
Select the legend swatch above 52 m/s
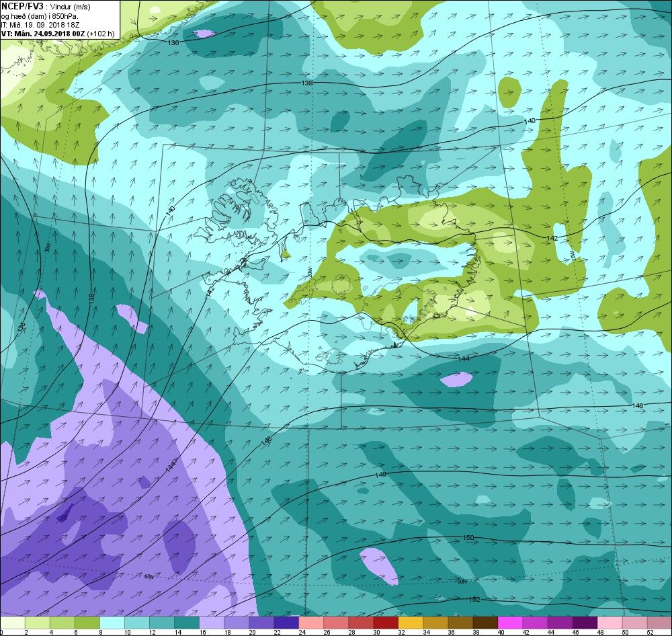click(x=659, y=623)
